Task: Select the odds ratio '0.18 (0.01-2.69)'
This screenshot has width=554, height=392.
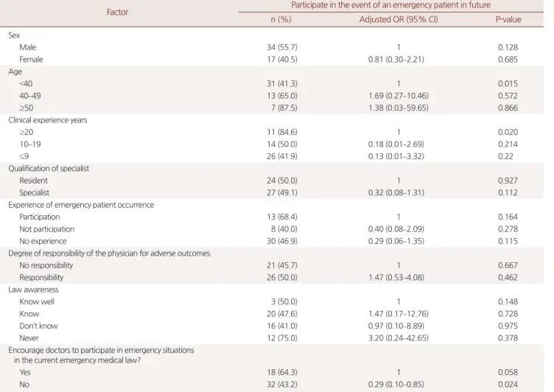Action: pyautogui.click(x=396, y=144)
